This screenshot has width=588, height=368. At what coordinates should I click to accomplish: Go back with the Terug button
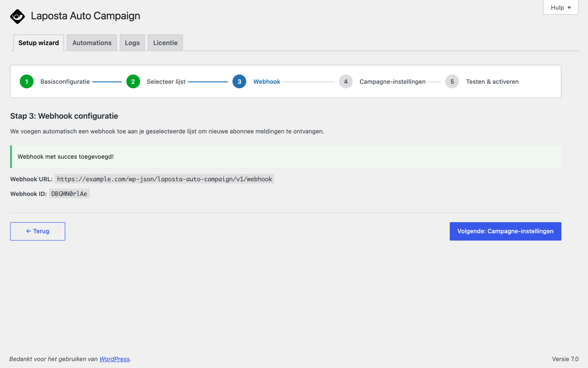tap(38, 231)
